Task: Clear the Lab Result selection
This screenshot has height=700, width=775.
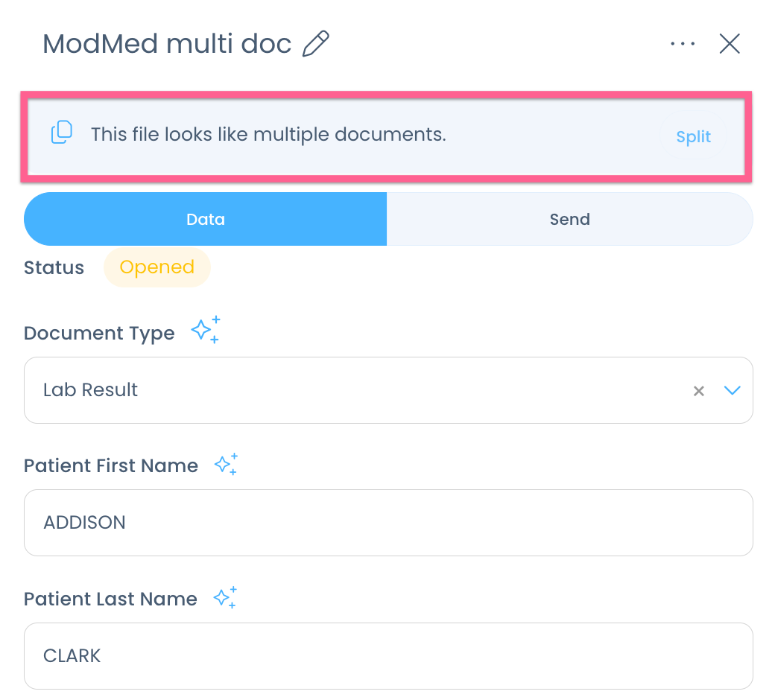Action: (698, 391)
